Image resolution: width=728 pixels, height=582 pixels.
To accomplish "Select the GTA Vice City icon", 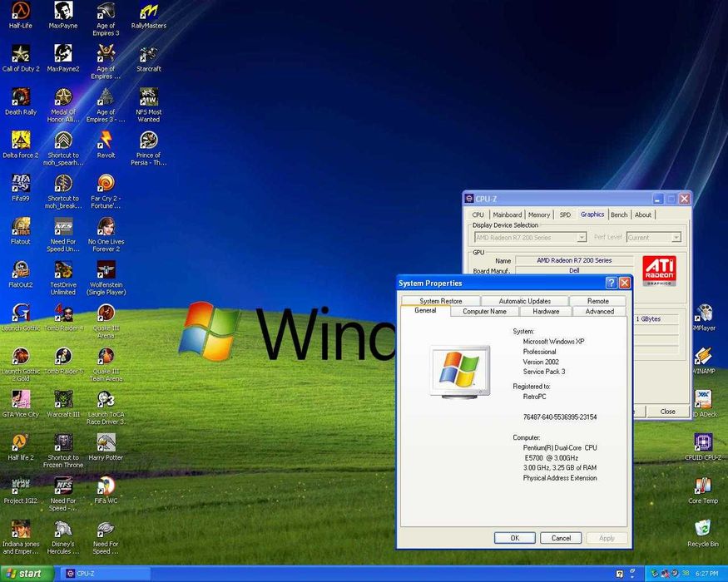I will click(x=21, y=404).
